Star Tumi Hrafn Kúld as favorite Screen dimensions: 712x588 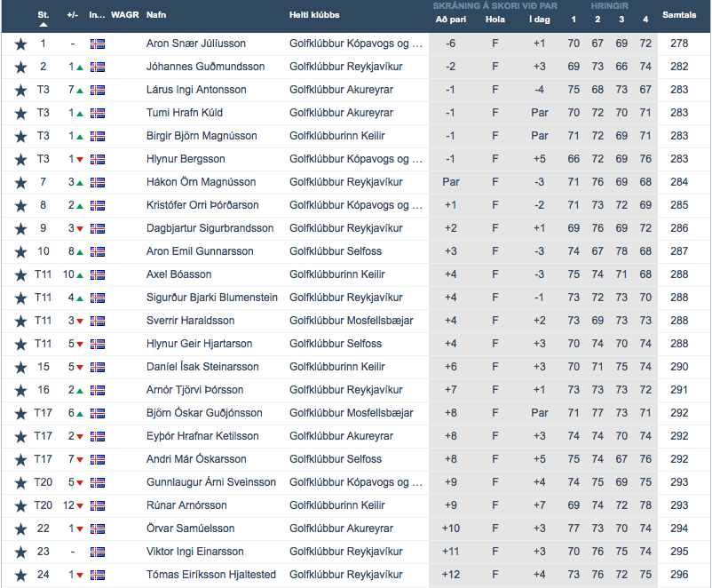pyautogui.click(x=20, y=113)
